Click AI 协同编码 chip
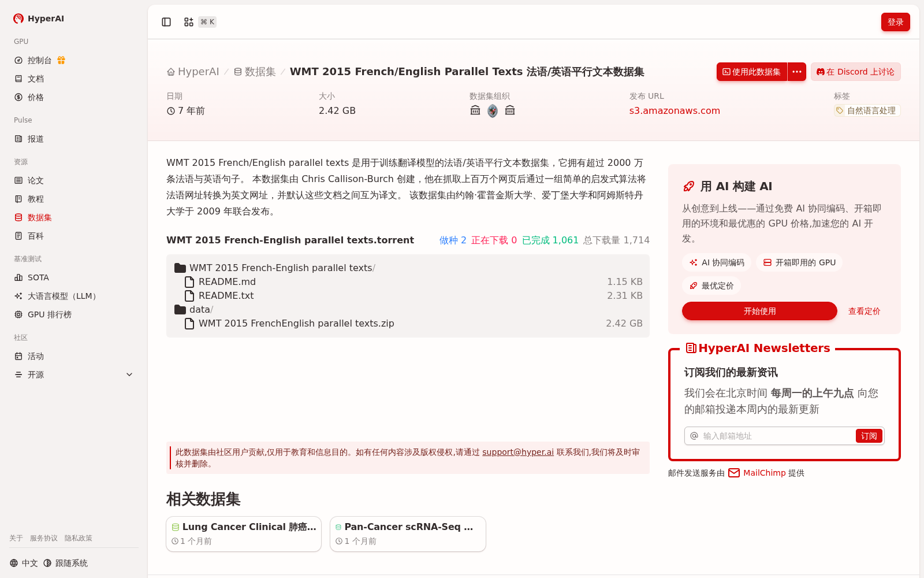This screenshot has width=924, height=578. tap(717, 262)
